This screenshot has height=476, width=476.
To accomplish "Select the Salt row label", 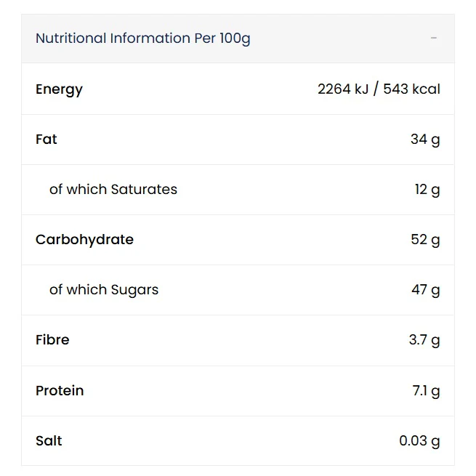I will pyautogui.click(x=49, y=441).
